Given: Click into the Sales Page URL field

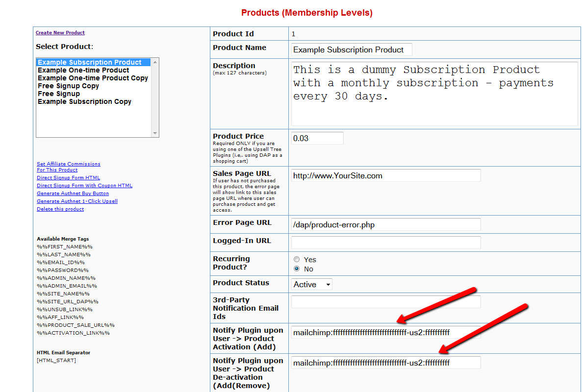Looking at the screenshot, I should pos(385,175).
